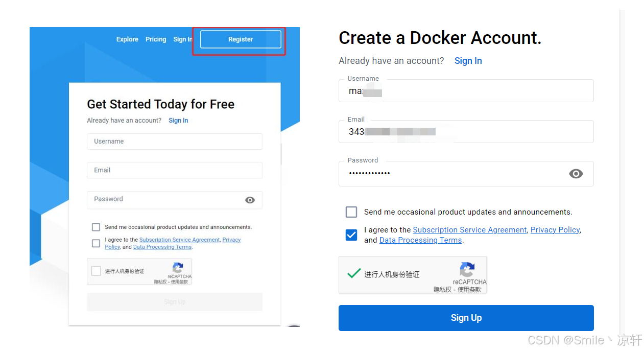This screenshot has height=351, width=644.
Task: Toggle password visibility eye in Get Started form
Action: [250, 200]
